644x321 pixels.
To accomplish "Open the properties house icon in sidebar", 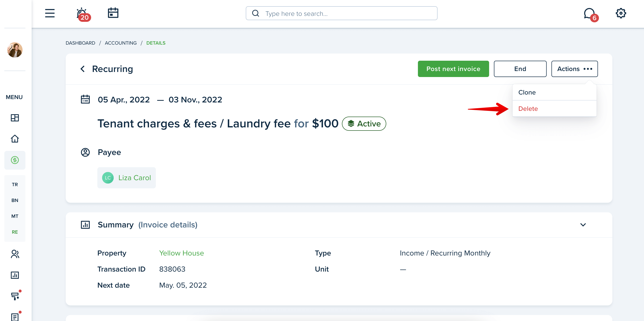I will point(15,139).
